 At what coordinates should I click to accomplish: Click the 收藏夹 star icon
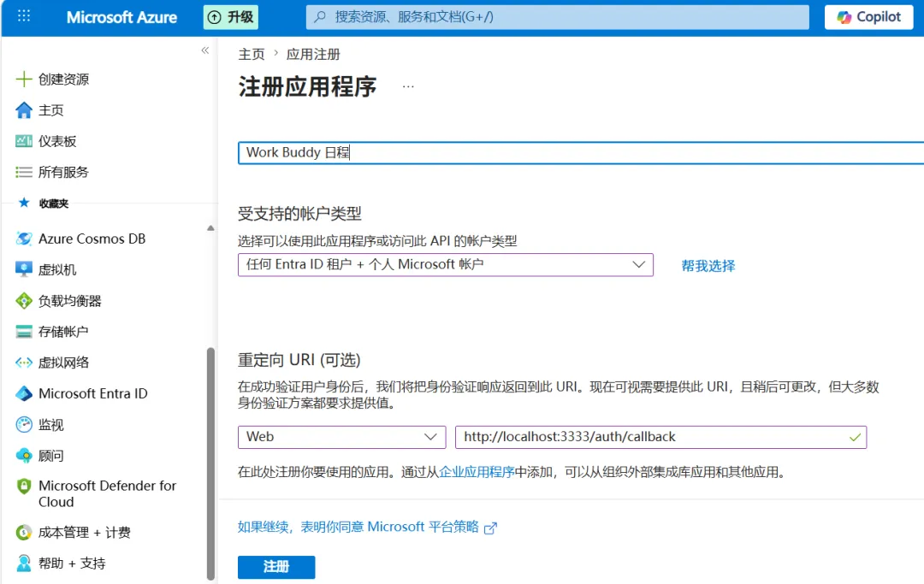(x=24, y=203)
